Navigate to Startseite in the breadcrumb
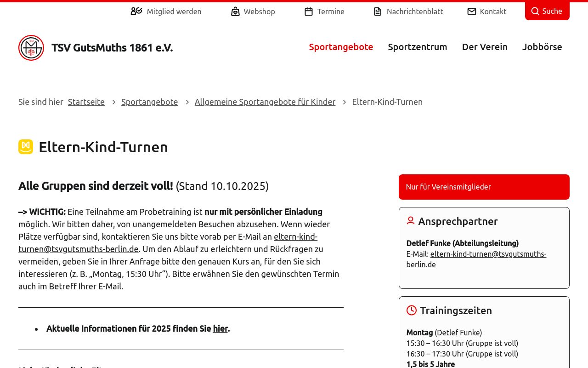This screenshot has height=368, width=588. coord(86,102)
